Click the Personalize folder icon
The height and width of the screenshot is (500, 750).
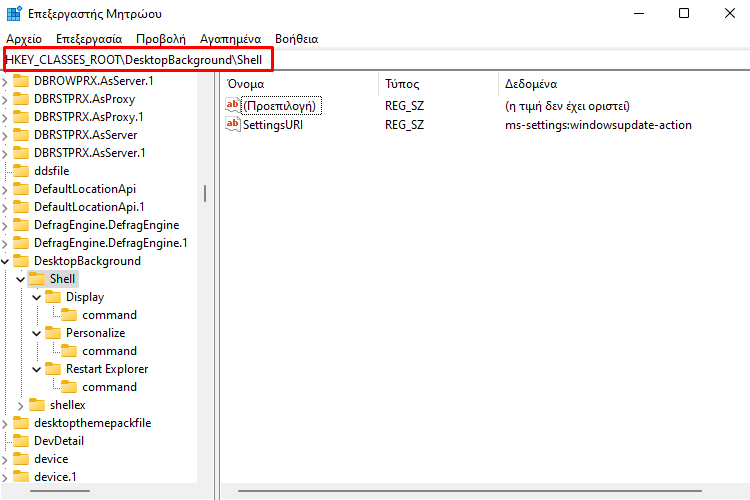click(x=53, y=333)
